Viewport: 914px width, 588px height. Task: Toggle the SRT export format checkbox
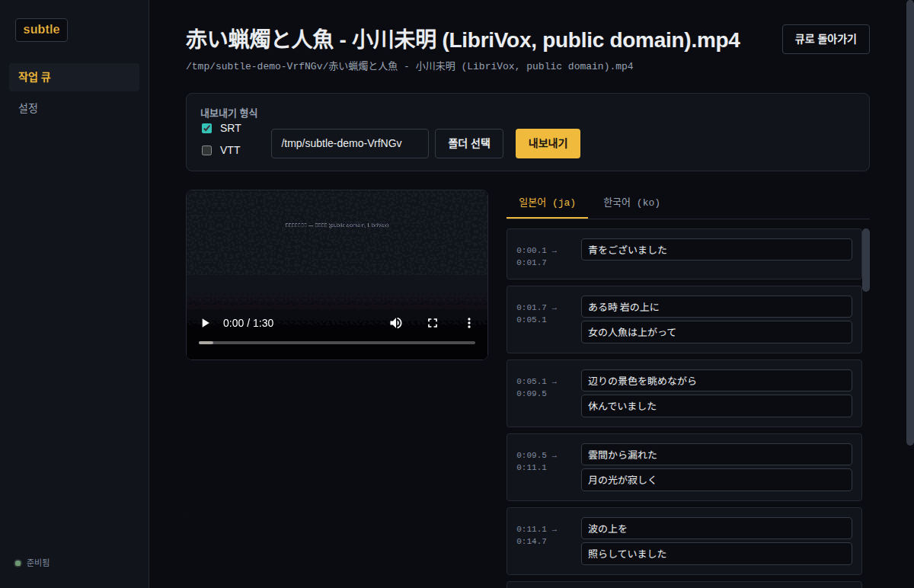tap(206, 128)
